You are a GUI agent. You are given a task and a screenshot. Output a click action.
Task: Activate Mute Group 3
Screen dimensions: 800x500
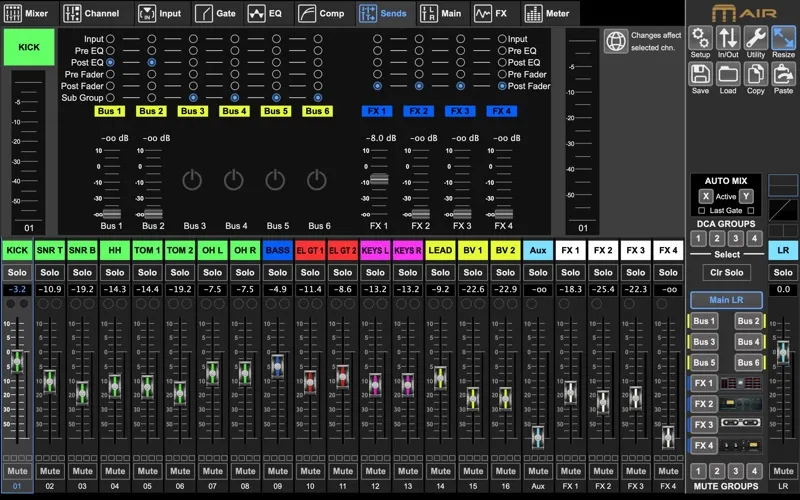(x=735, y=471)
